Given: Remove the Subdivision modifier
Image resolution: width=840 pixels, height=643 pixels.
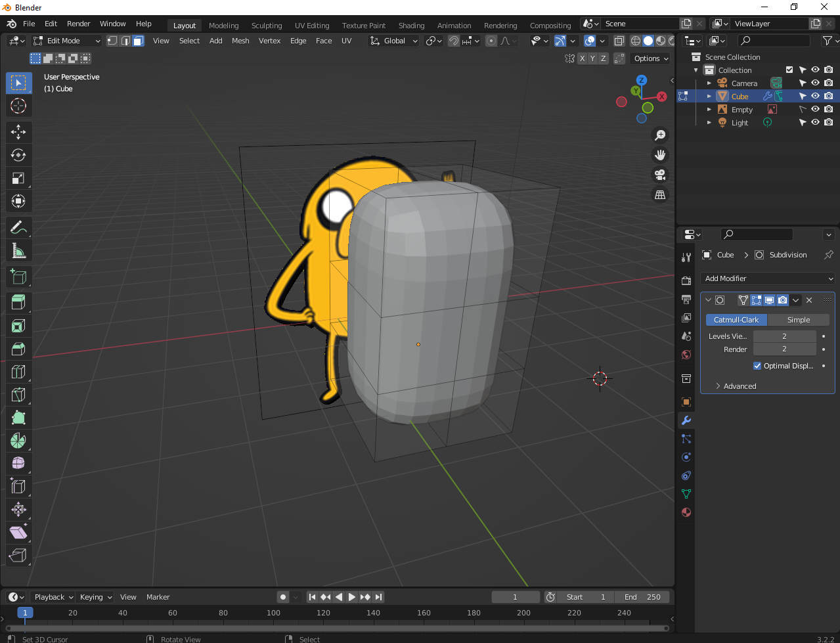Looking at the screenshot, I should click(809, 300).
